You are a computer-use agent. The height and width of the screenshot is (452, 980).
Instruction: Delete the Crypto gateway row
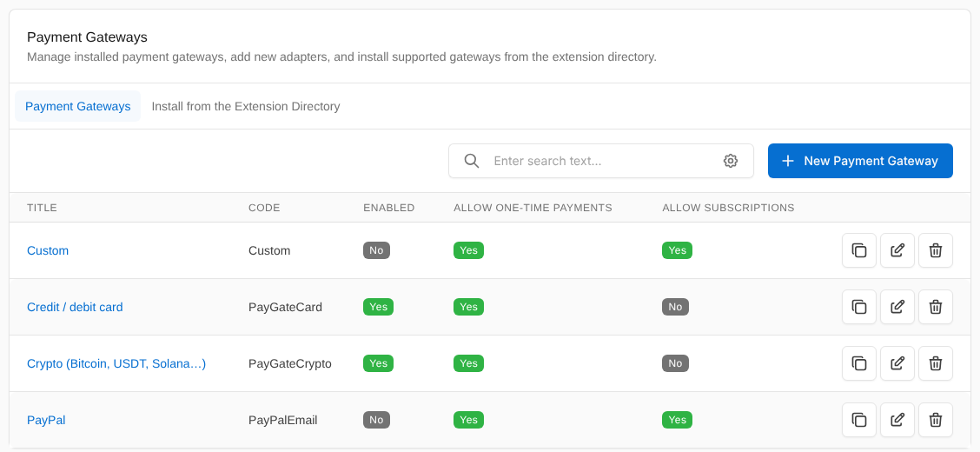[x=936, y=363]
